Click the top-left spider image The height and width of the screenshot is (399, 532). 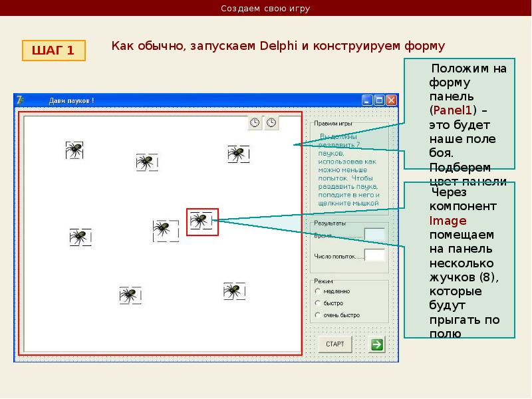click(x=74, y=150)
